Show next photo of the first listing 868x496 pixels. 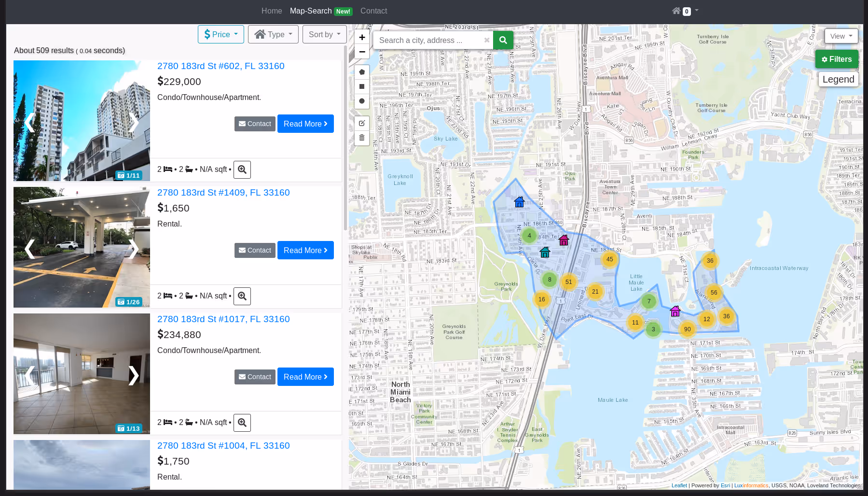(x=134, y=122)
